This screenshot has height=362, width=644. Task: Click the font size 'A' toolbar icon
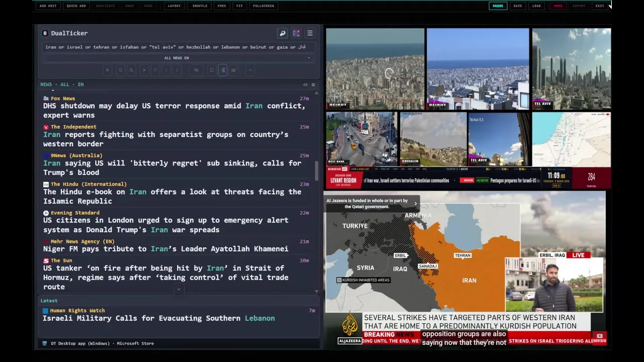[107, 70]
